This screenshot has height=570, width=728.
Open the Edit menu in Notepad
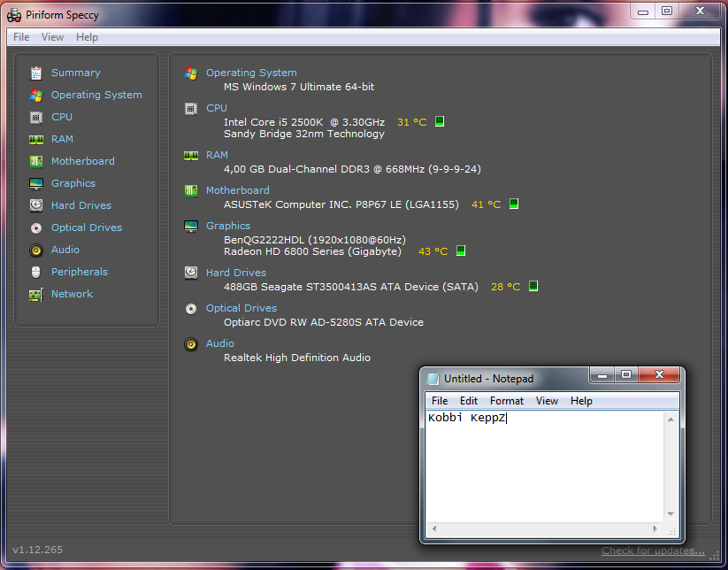(469, 401)
